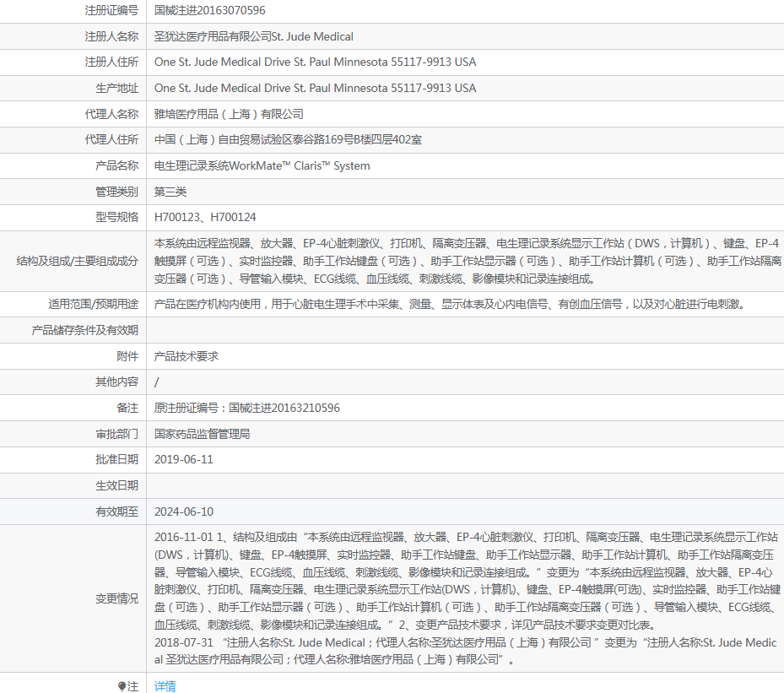Select remark 原注册证编号：国械注进20163210596

point(247,408)
